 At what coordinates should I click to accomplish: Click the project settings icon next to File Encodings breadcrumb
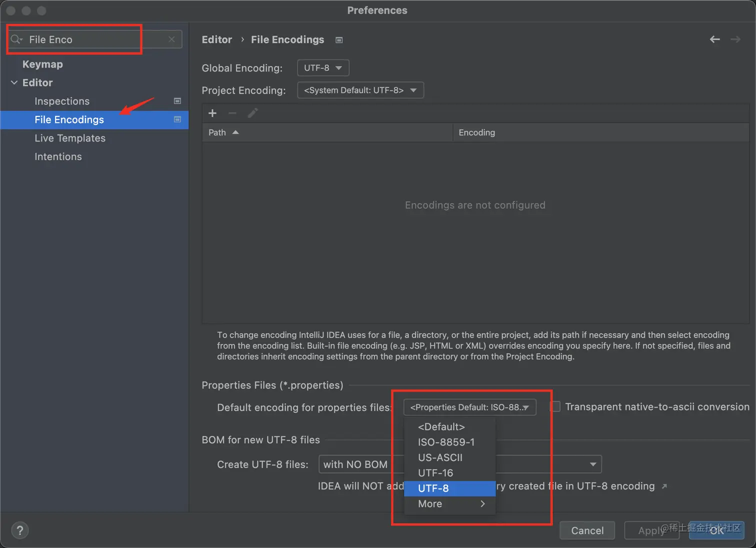(x=339, y=40)
